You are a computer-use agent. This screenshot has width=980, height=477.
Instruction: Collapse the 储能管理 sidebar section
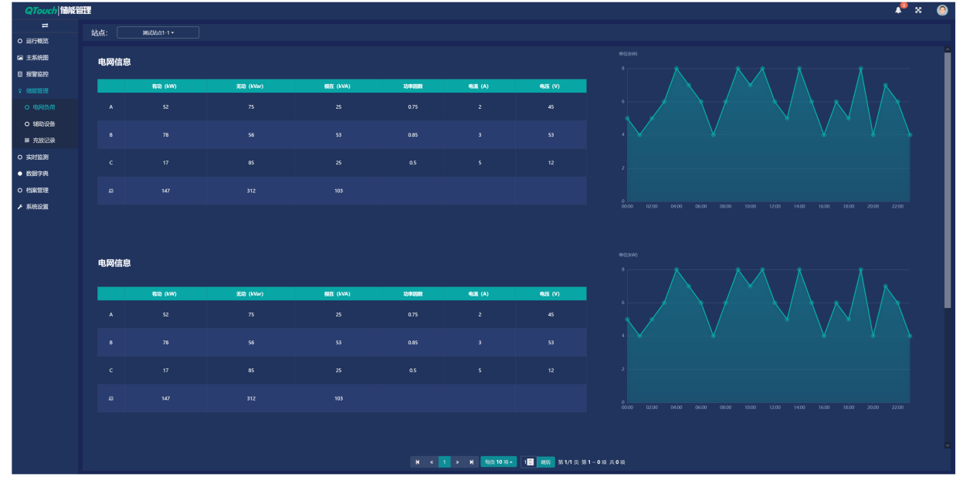37,91
